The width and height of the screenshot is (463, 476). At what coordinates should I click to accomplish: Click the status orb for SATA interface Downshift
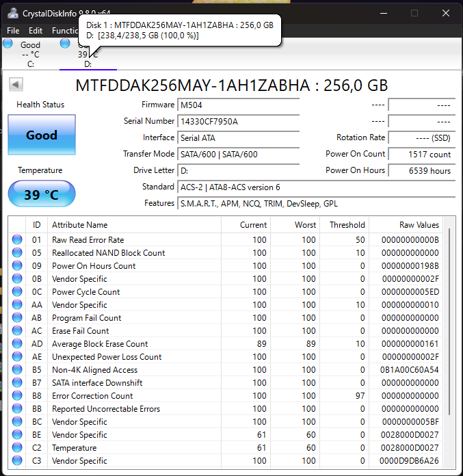pyautogui.click(x=17, y=382)
